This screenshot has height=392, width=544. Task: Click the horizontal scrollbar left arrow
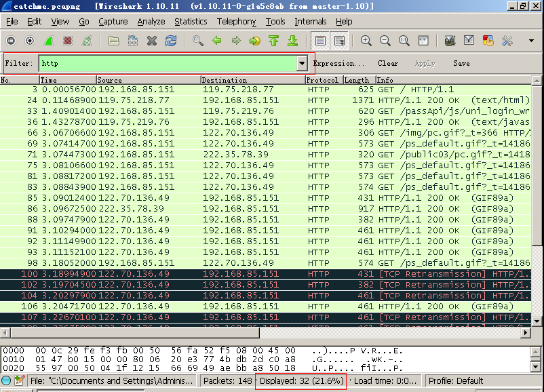point(5,332)
